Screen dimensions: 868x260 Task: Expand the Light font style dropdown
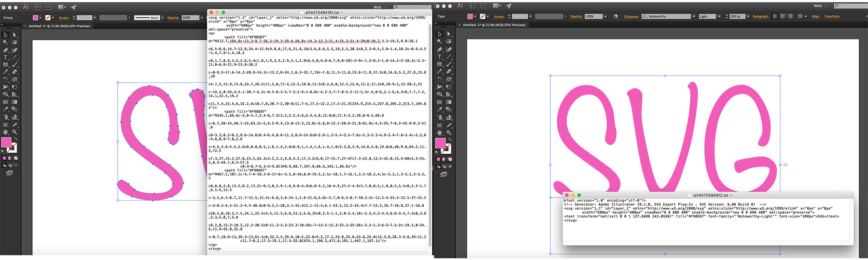(x=719, y=16)
